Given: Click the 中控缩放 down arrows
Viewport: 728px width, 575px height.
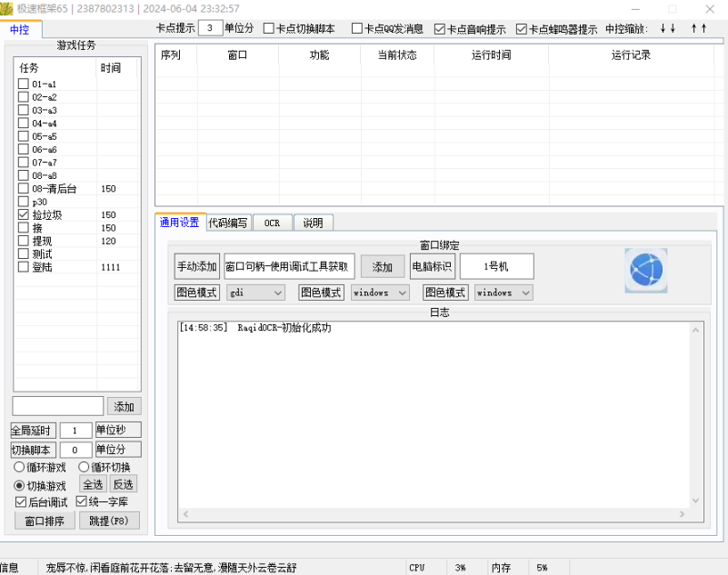Looking at the screenshot, I should click(669, 27).
